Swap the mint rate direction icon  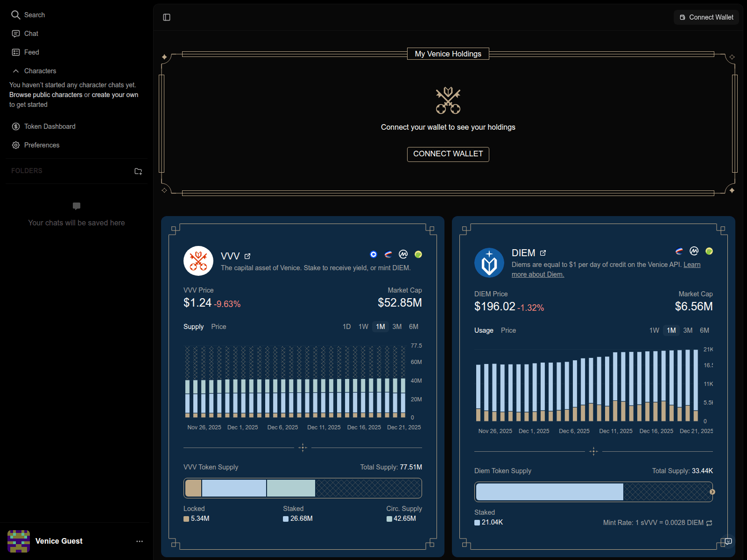709,523
